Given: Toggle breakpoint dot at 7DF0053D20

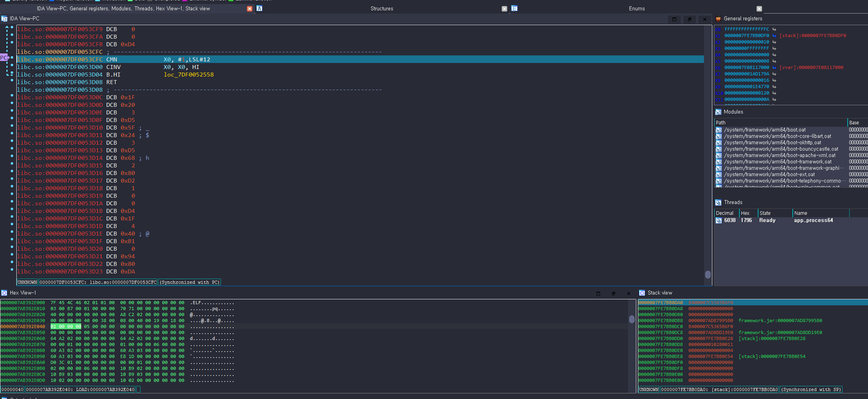Looking at the screenshot, I should [12, 247].
